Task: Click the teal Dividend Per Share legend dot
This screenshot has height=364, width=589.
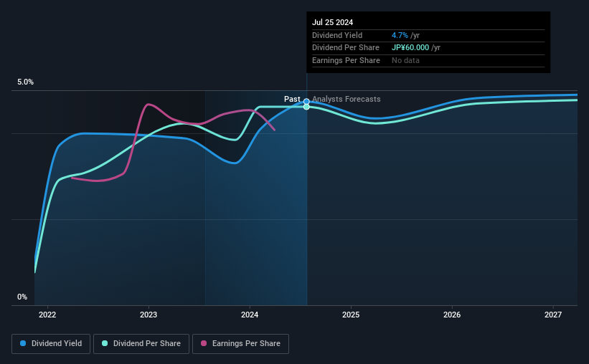Action: point(105,343)
